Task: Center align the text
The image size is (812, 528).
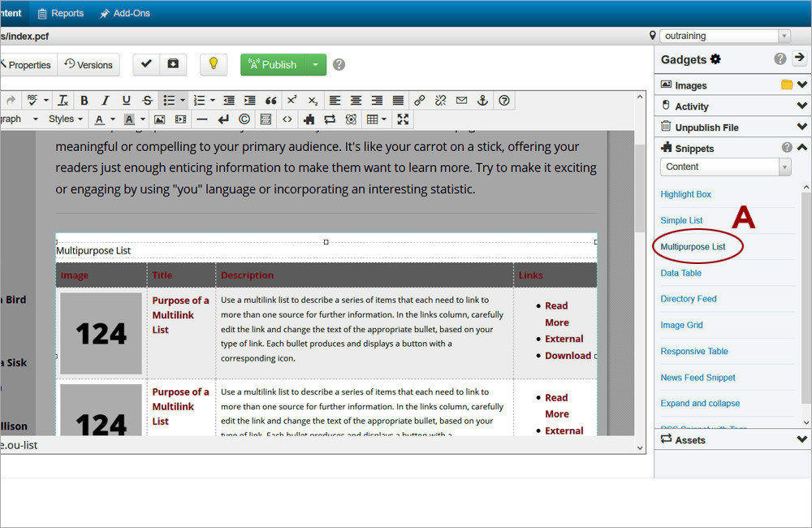Action: (x=356, y=101)
